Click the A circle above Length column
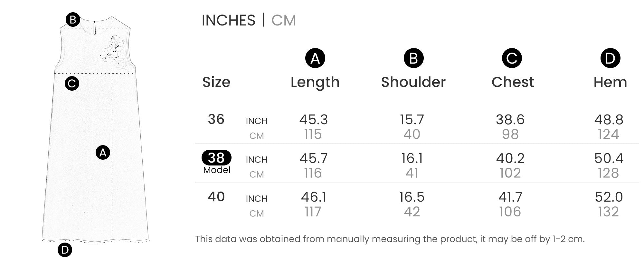This screenshot has width=644, height=260. click(x=315, y=58)
